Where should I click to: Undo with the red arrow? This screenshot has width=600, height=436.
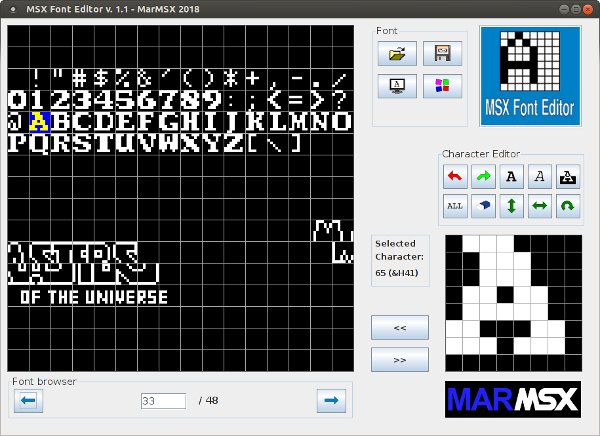[x=455, y=176]
